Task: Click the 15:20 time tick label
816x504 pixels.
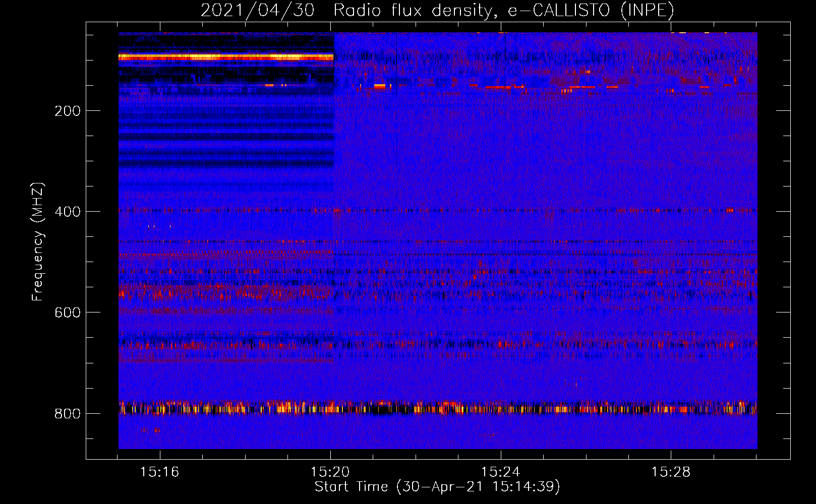Action: pyautogui.click(x=330, y=472)
